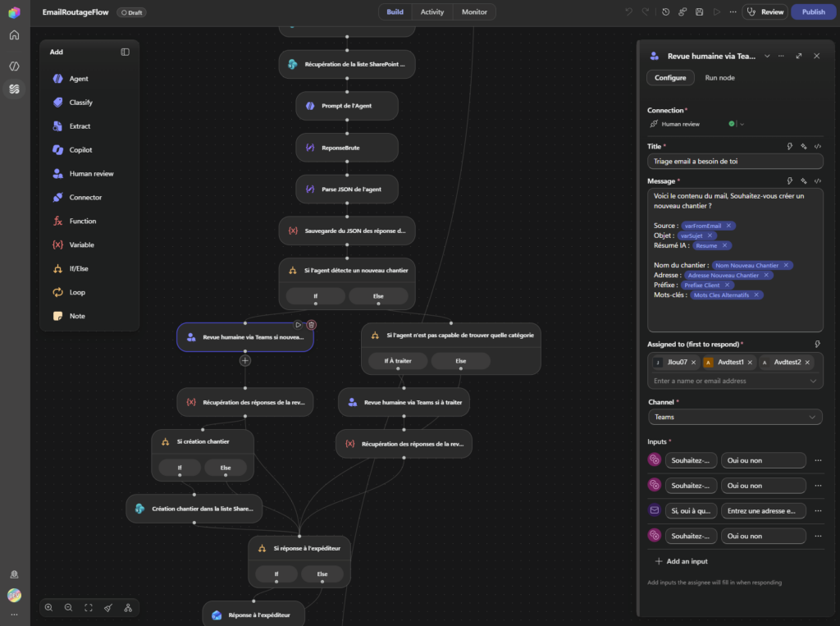The width and height of the screenshot is (840, 626).
Task: Select Else branch of Si création chantier
Action: coord(226,468)
